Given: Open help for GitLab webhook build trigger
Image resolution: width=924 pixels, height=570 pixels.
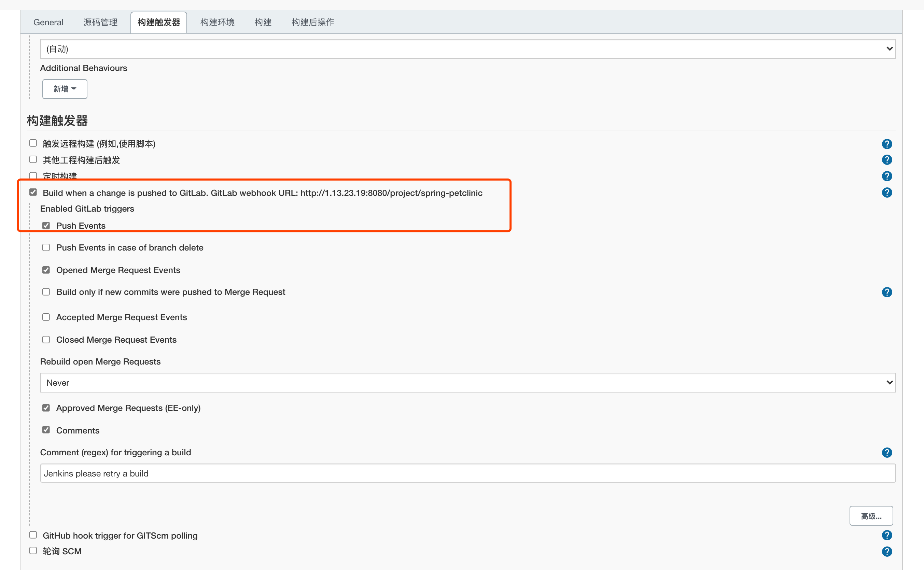Looking at the screenshot, I should coord(887,193).
